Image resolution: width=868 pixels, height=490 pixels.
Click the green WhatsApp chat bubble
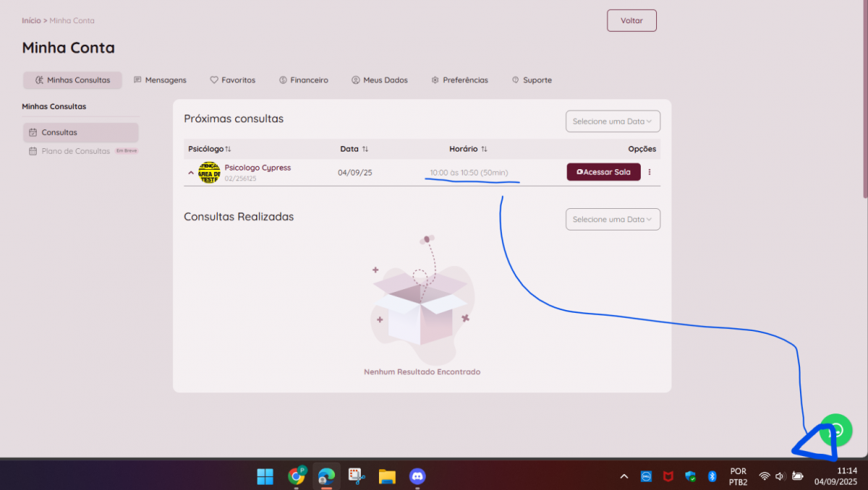tap(836, 429)
